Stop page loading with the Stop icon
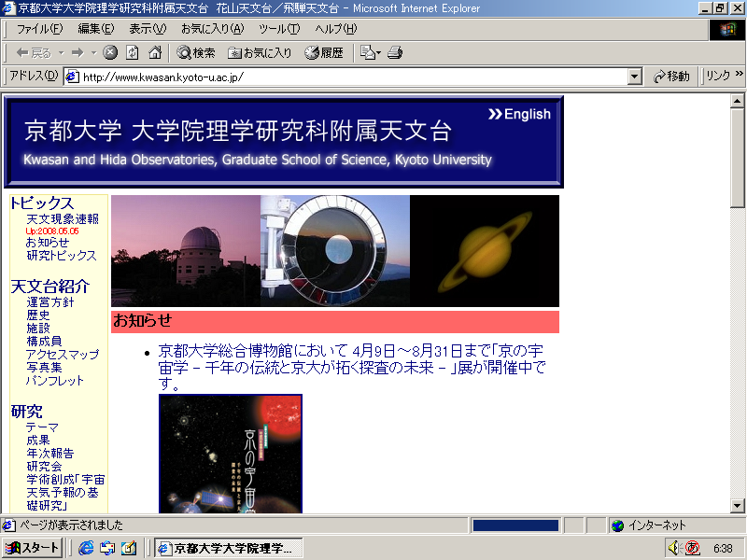 (110, 53)
